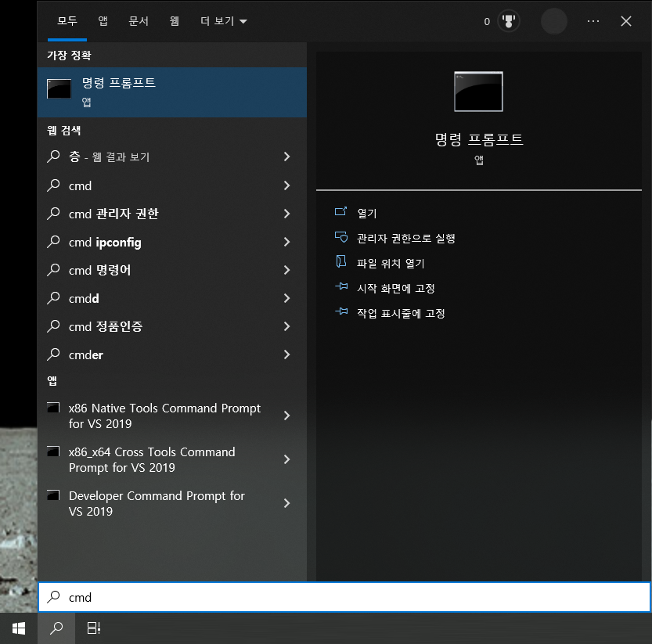
Task: Click the 명령 프롬프트 icon in search results
Action: 59,88
